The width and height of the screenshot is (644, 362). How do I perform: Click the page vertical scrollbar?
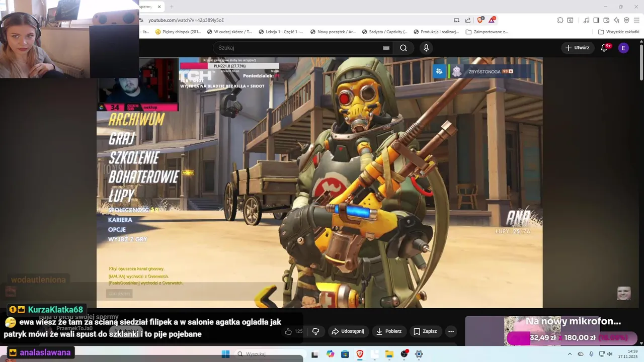pyautogui.click(x=641, y=62)
